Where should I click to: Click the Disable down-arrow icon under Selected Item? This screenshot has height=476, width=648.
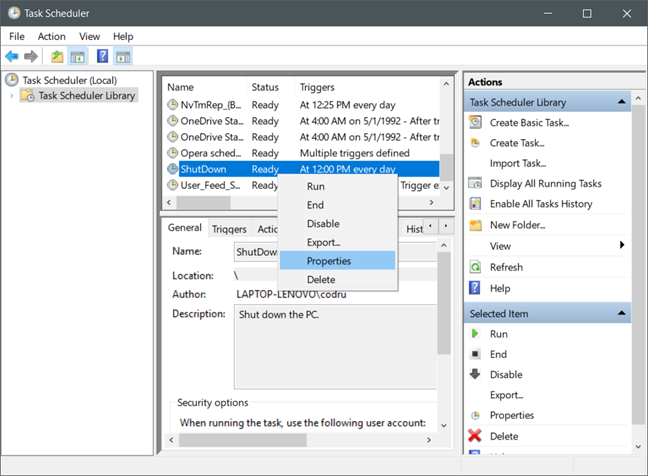pos(475,374)
